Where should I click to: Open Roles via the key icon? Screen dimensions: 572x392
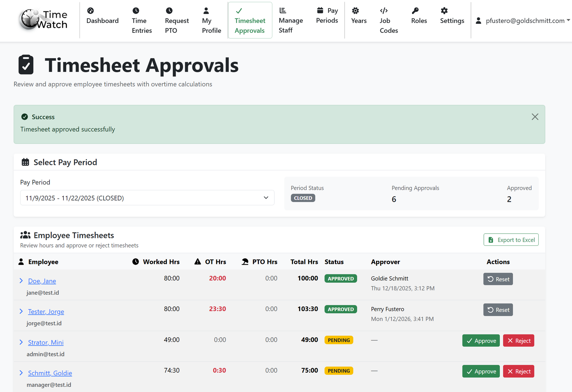(x=415, y=11)
